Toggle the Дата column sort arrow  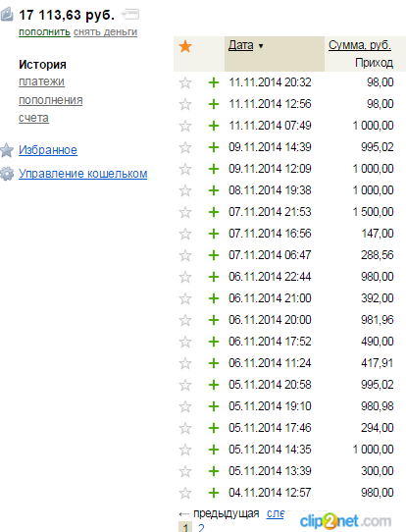(261, 46)
